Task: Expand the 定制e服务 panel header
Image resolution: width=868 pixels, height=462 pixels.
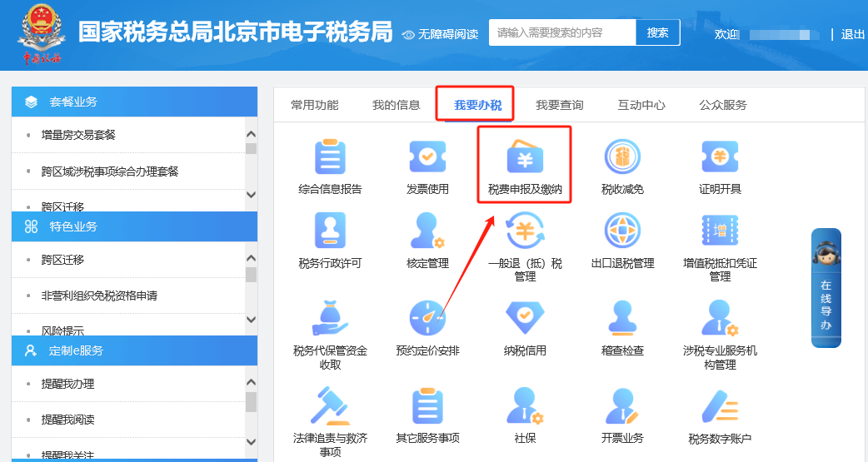Action: 134,350
